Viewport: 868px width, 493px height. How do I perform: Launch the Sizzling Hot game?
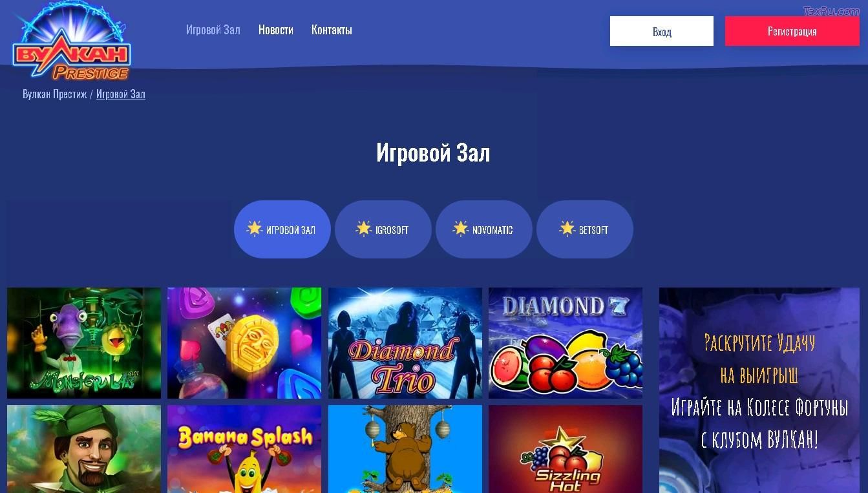click(566, 449)
